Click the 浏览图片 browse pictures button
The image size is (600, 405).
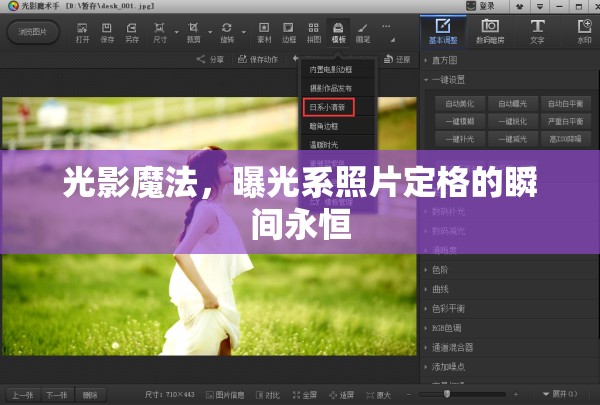click(x=33, y=32)
